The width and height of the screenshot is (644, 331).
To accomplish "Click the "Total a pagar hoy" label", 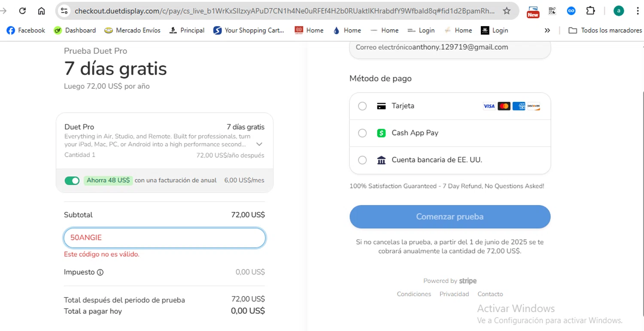I will coord(93,311).
